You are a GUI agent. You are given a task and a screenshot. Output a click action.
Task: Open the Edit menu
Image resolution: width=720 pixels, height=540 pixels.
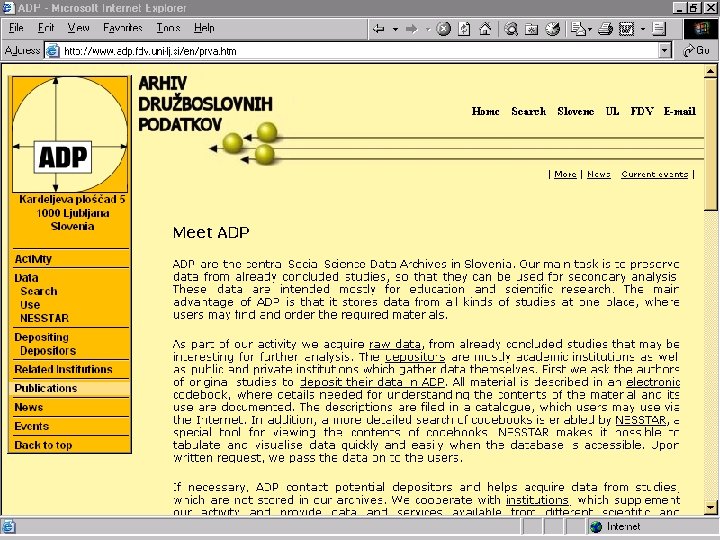pyautogui.click(x=46, y=28)
